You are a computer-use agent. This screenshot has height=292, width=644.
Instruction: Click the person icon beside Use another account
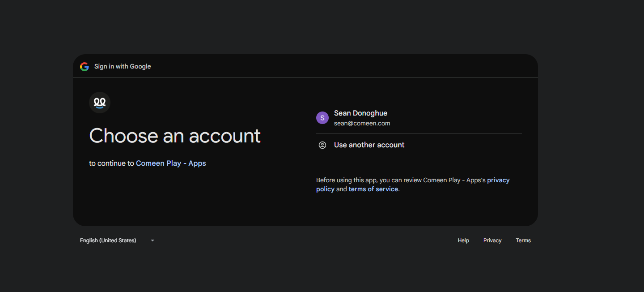(322, 145)
